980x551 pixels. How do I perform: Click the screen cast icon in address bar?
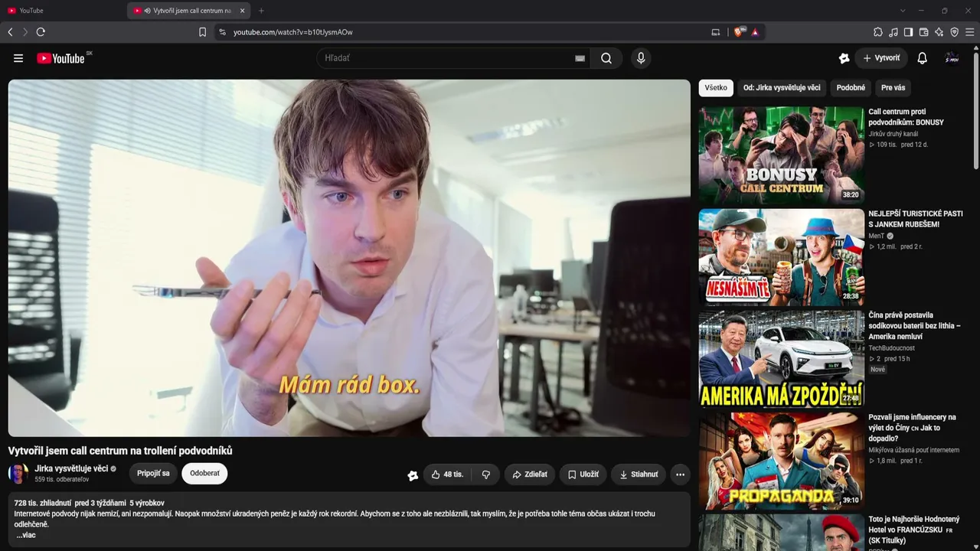pos(716,32)
